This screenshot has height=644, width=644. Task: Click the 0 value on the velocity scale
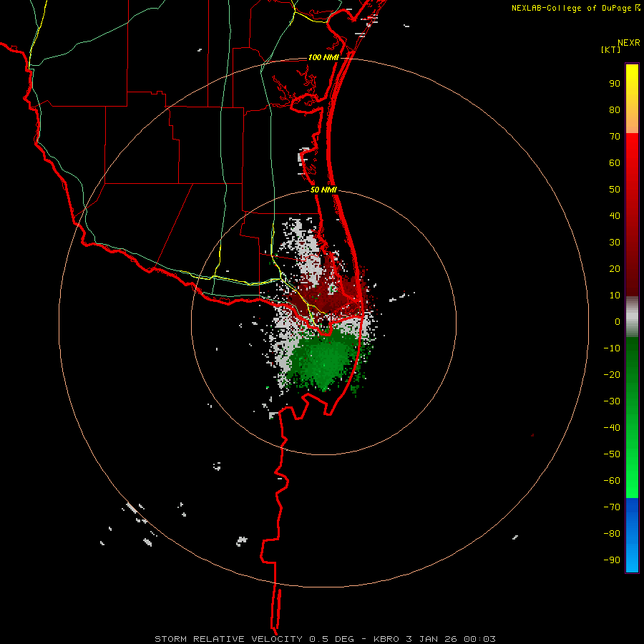(618, 322)
